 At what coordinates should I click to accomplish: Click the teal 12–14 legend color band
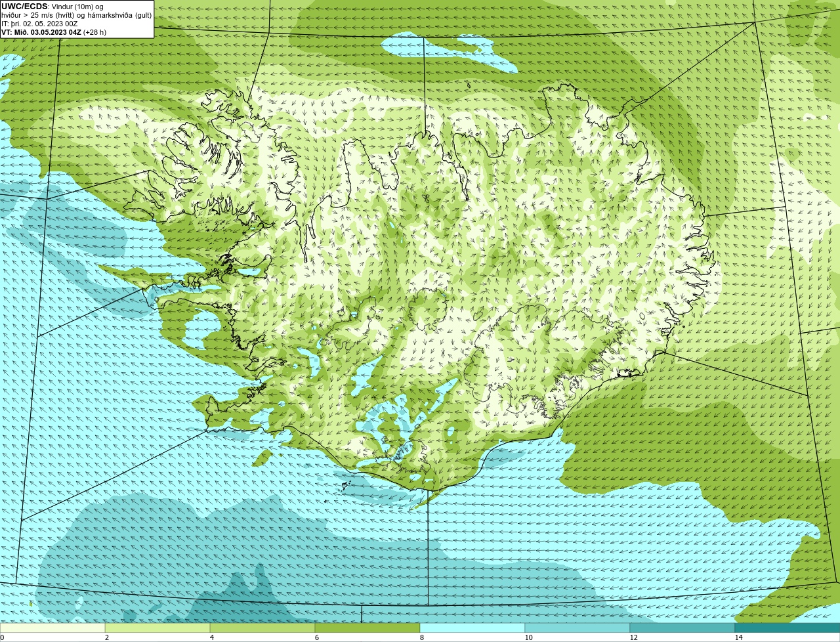(682, 628)
